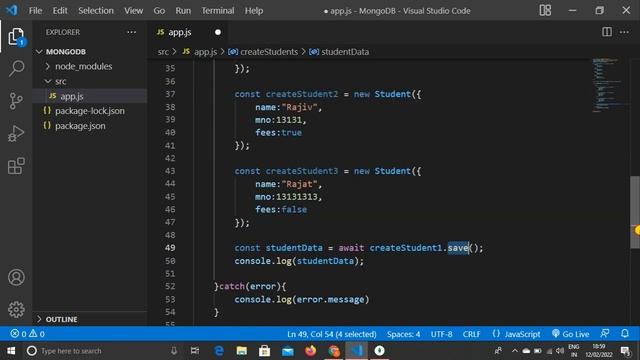The image size is (640, 360).
Task: Click the src breadcrumb
Action: click(x=163, y=52)
